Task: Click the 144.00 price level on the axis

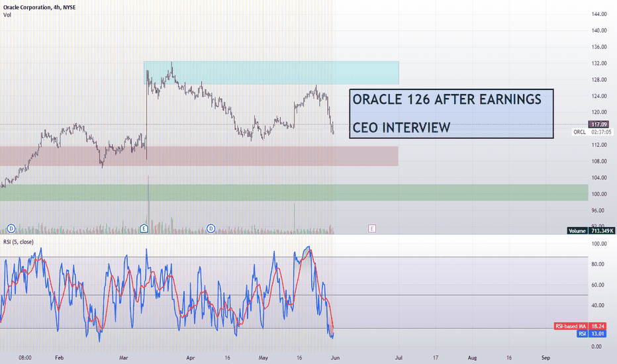Action: coord(599,14)
